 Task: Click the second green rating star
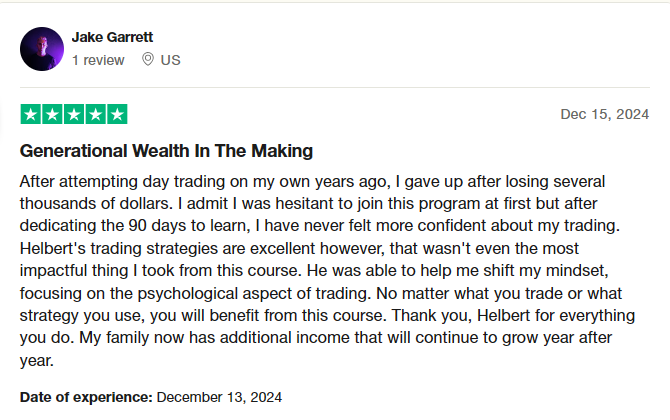pos(53,114)
